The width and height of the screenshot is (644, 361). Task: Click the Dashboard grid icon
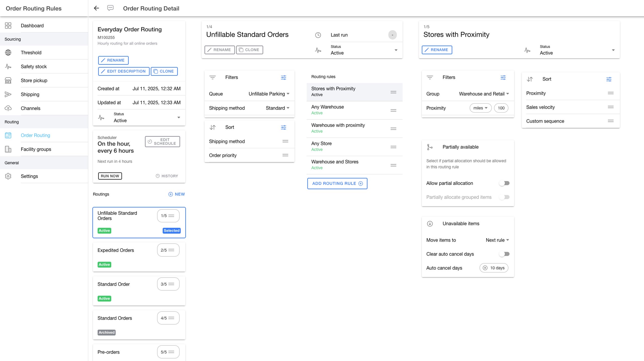pos(8,25)
